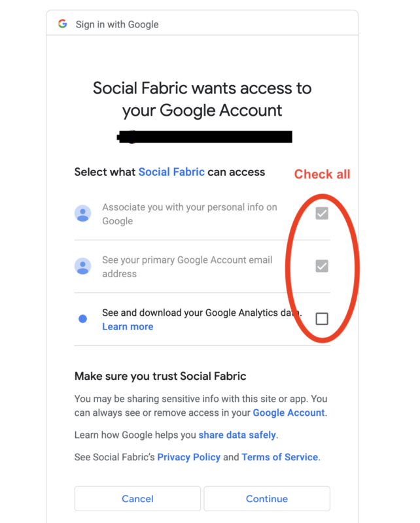Check the Google Analytics data checkbox
This screenshot has width=420, height=523.
(x=322, y=319)
